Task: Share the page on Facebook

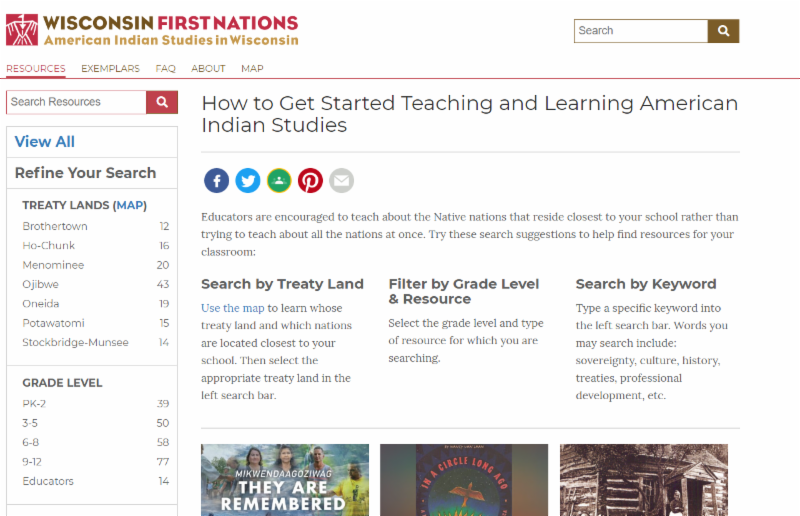Action: point(217,180)
